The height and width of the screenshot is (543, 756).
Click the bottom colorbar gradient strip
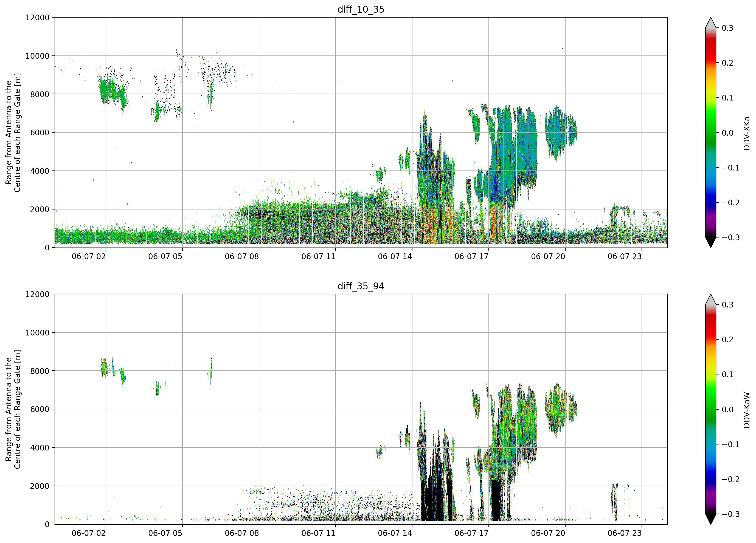(x=711, y=409)
